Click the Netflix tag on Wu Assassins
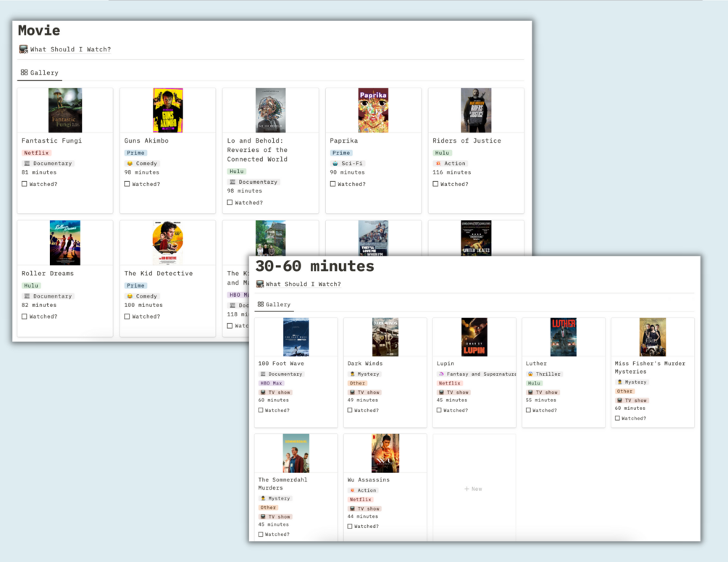728x562 pixels. coord(360,499)
